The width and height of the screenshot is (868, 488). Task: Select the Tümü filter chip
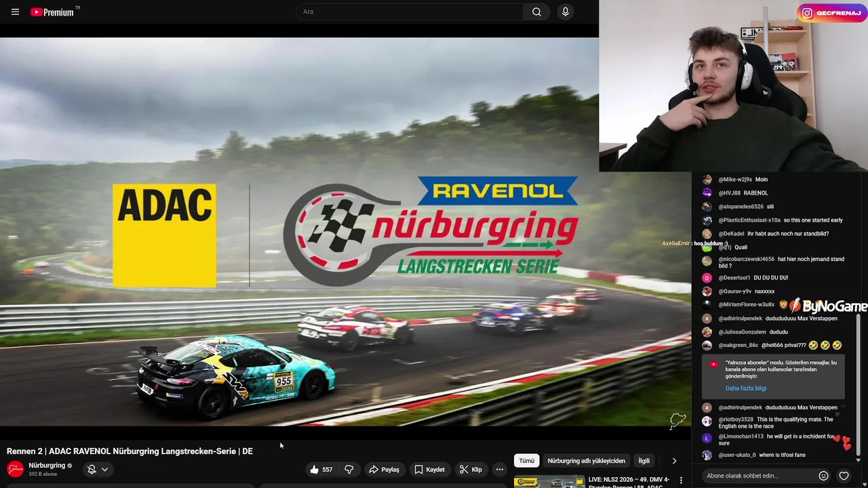pos(527,461)
